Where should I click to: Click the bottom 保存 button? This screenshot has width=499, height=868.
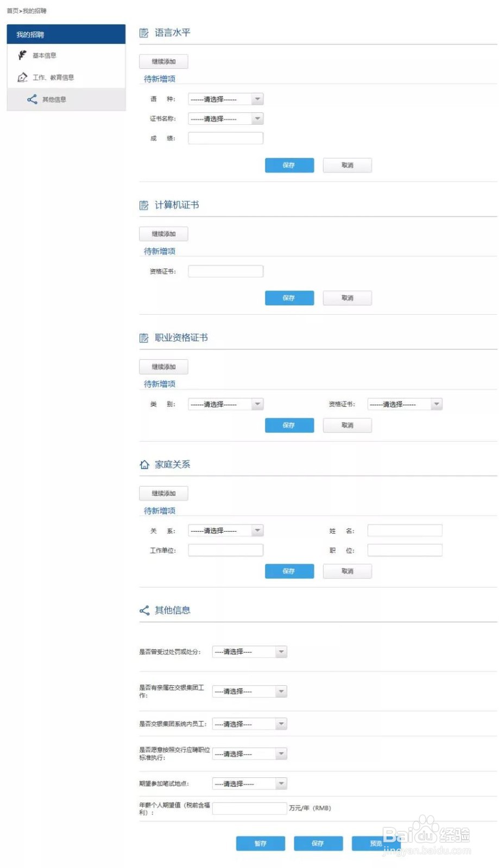click(x=318, y=844)
